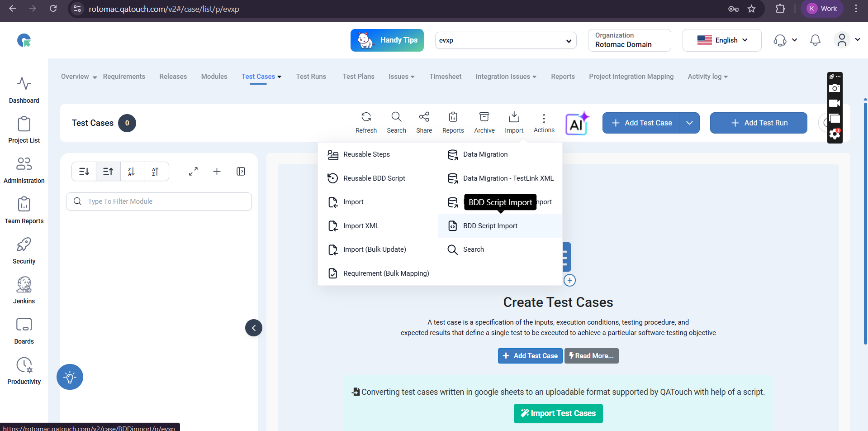Open the Boards sidebar icon
Viewport: 868px width, 431px height.
click(24, 330)
